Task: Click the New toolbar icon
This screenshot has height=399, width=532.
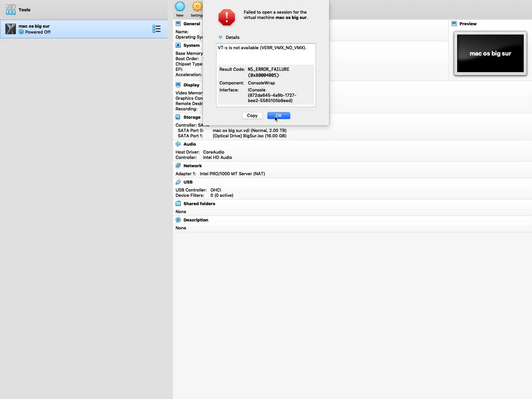Action: [x=180, y=7]
